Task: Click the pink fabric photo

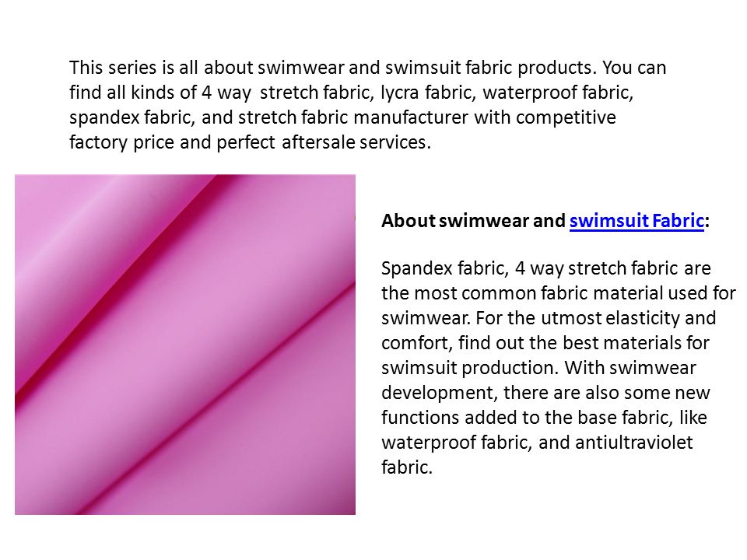Action: pyautogui.click(x=185, y=345)
